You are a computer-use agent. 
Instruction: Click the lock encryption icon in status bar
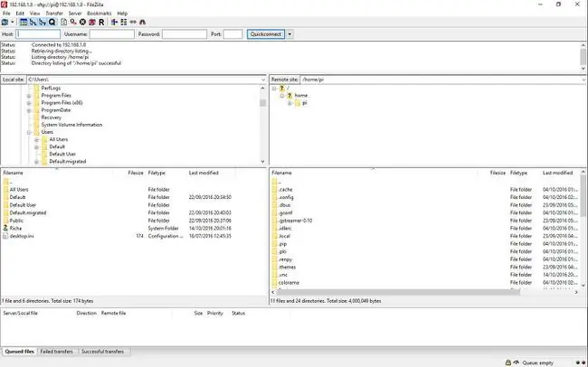[508, 362]
